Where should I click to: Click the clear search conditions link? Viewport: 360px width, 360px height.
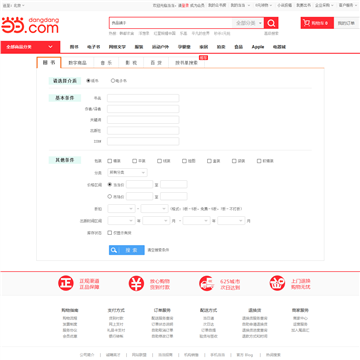(158, 250)
